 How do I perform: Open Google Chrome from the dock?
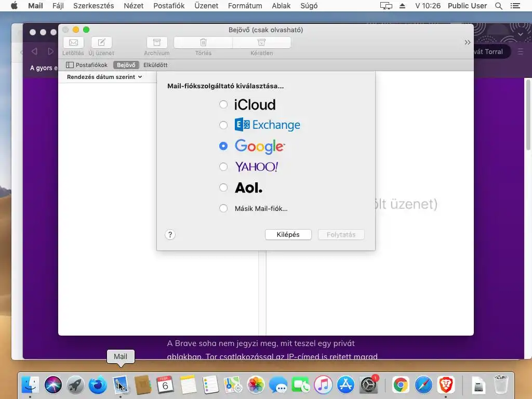point(401,385)
